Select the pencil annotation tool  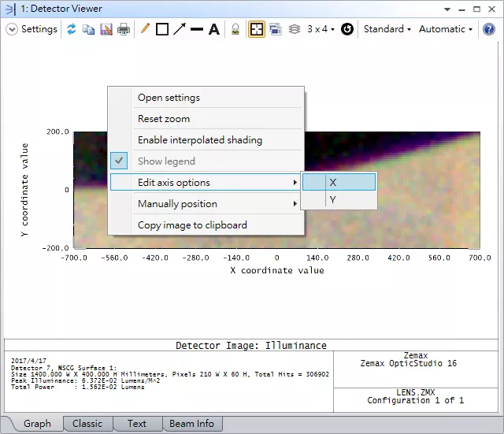pos(145,29)
